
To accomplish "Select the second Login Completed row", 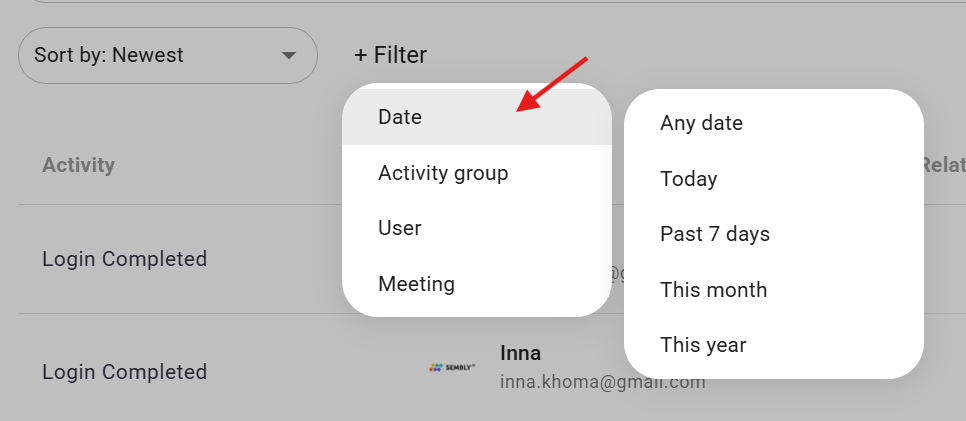I will pyautogui.click(x=124, y=372).
